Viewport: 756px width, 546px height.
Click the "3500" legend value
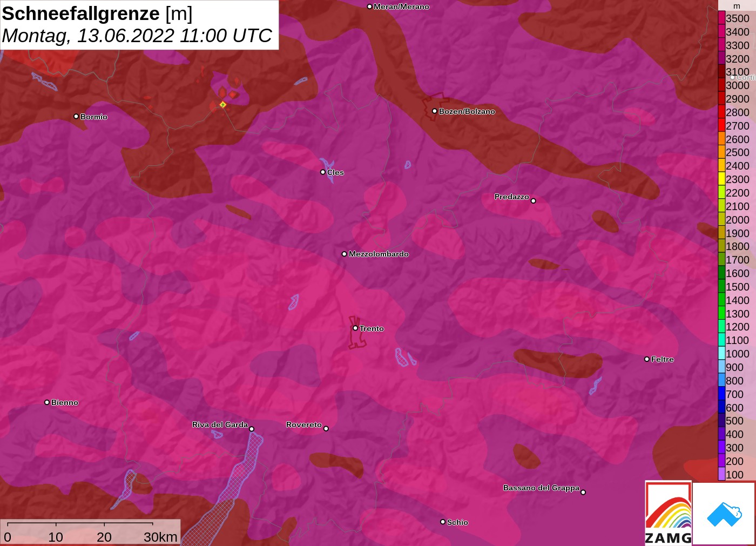[x=738, y=18]
